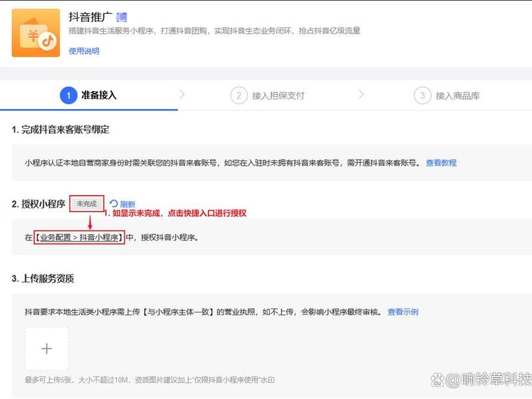This screenshot has width=532, height=399.
Task: Select step 3 接入商品库 tab
Action: [x=447, y=95]
